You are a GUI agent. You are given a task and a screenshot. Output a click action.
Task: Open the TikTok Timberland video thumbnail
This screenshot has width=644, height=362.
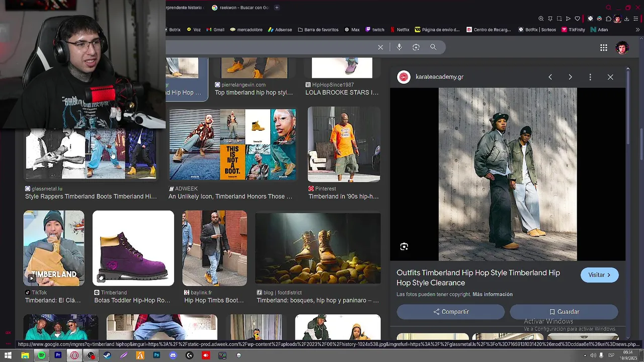(x=54, y=248)
